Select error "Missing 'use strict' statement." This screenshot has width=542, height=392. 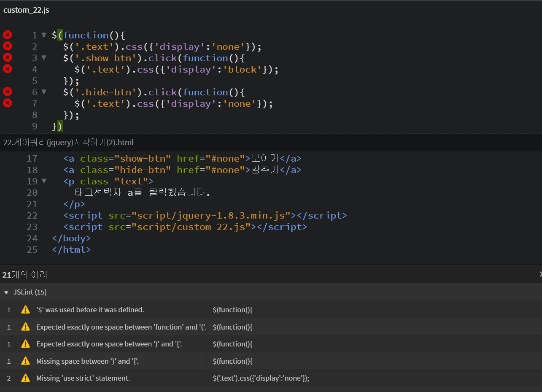coord(83,378)
